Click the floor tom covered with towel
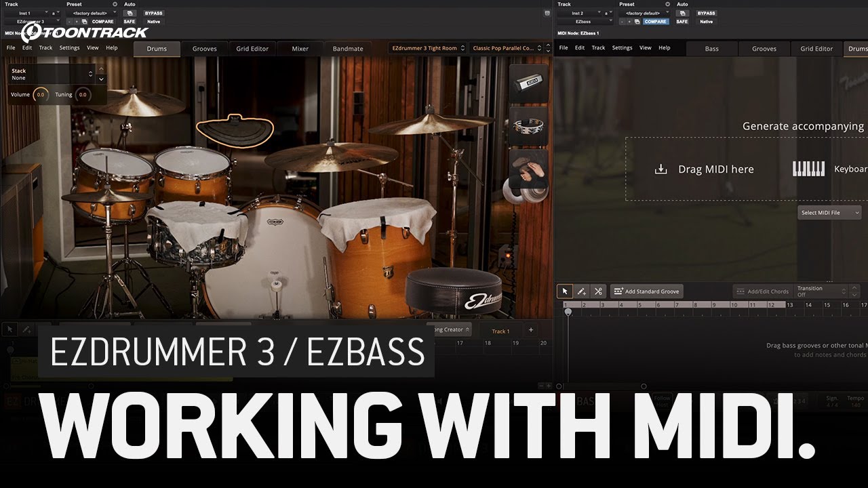The width and height of the screenshot is (868, 488). click(x=378, y=258)
